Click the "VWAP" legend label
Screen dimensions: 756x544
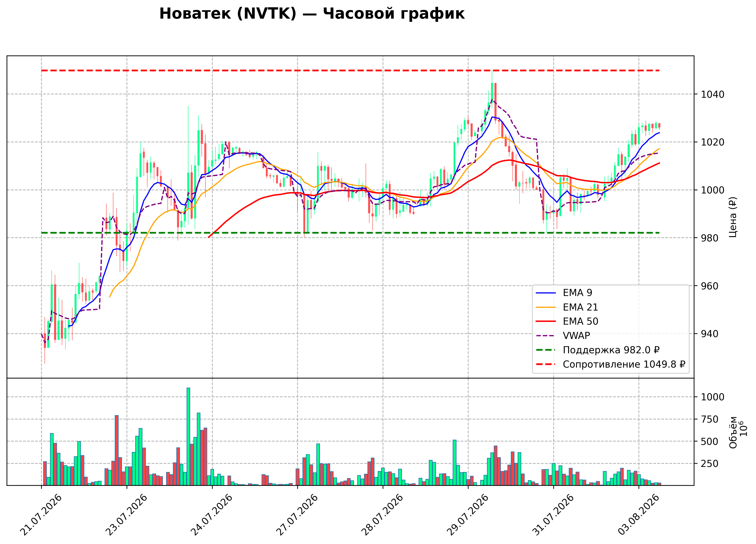point(576,336)
